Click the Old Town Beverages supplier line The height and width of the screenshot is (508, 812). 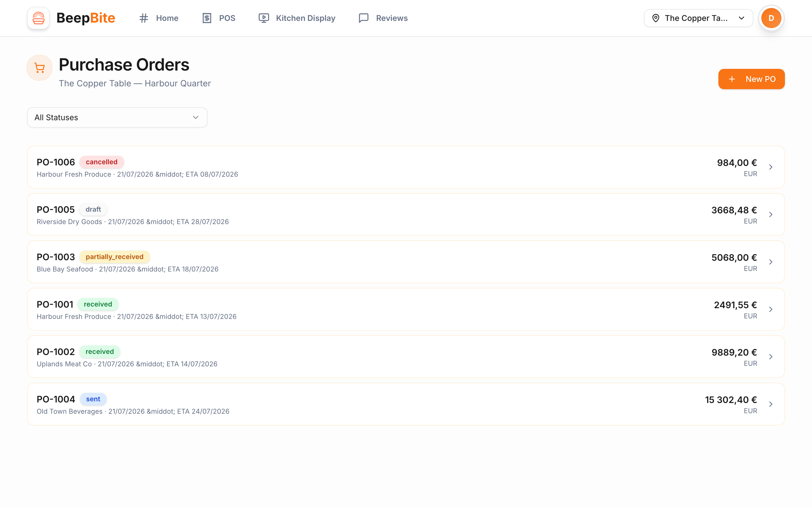click(x=133, y=411)
